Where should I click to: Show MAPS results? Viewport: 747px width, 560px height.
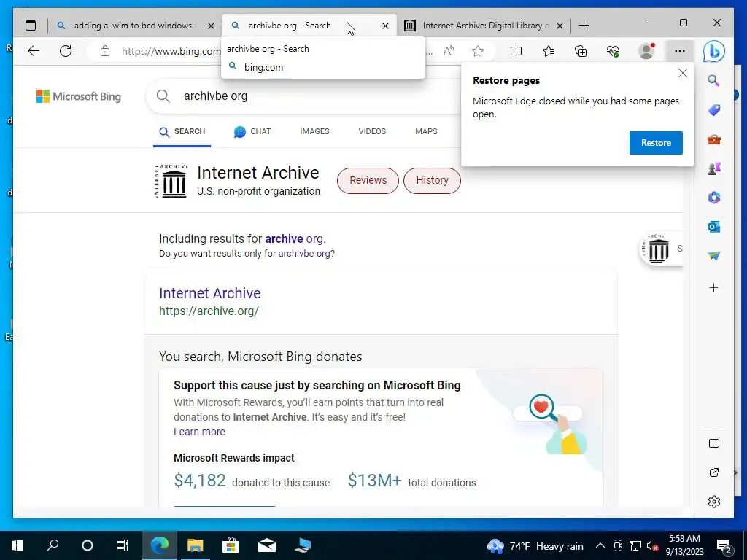(x=426, y=131)
